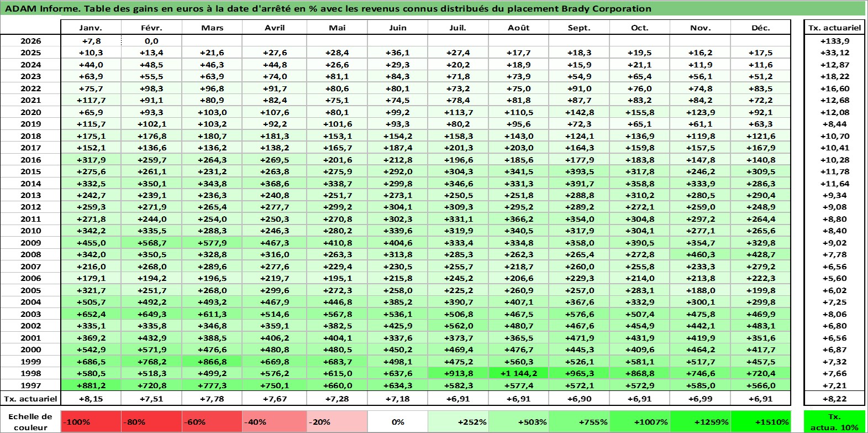Click the '+5,60' actuarial rate for 2006
The image size is (868, 433).
[x=834, y=278]
